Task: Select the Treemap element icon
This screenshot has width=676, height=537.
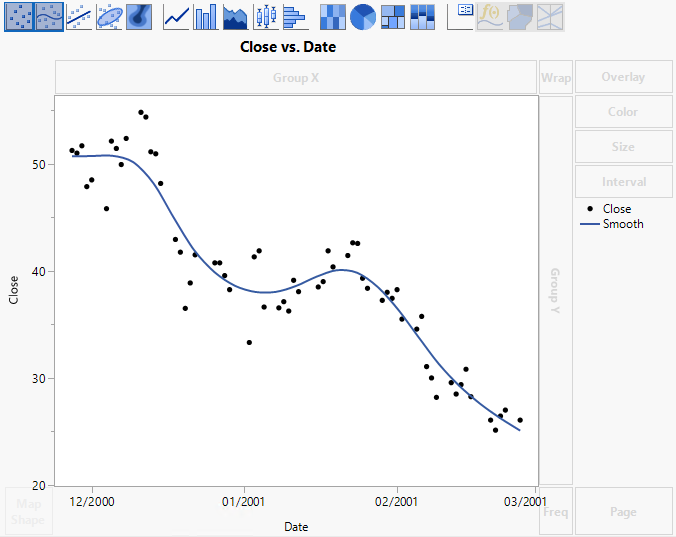Action: [393, 17]
